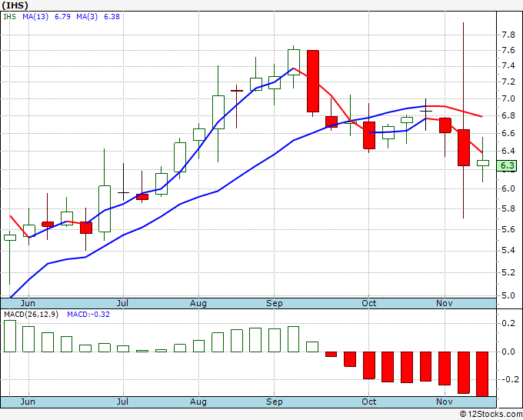Click the 6.8 price axis label
523x420 pixels.
(508, 115)
